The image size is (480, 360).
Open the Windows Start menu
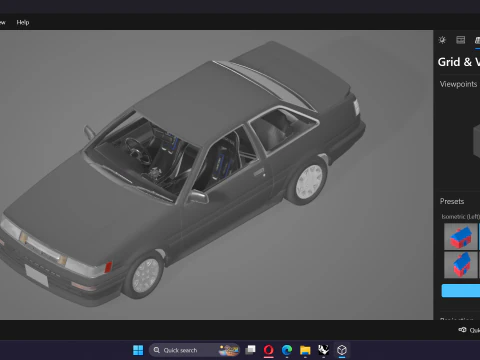coord(138,350)
